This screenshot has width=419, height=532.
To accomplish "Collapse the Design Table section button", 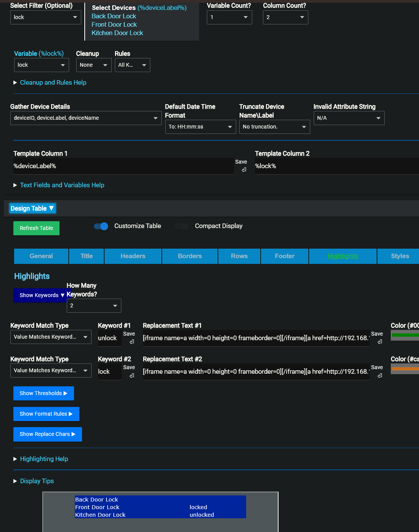I will [x=32, y=208].
